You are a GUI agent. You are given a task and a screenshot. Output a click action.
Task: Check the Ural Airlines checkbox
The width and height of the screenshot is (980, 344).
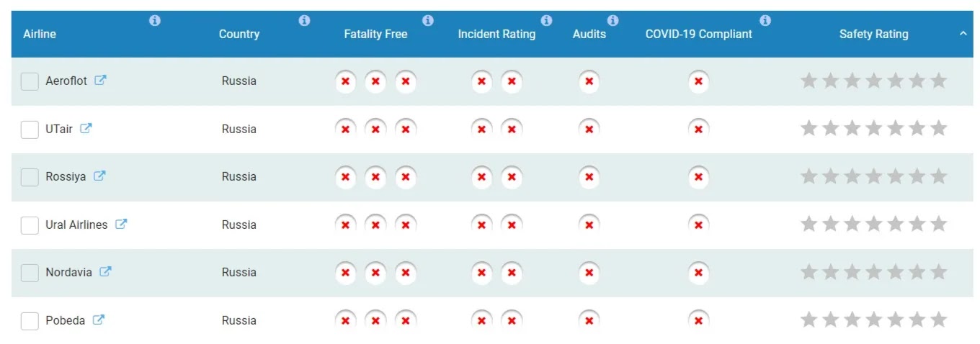point(30,225)
